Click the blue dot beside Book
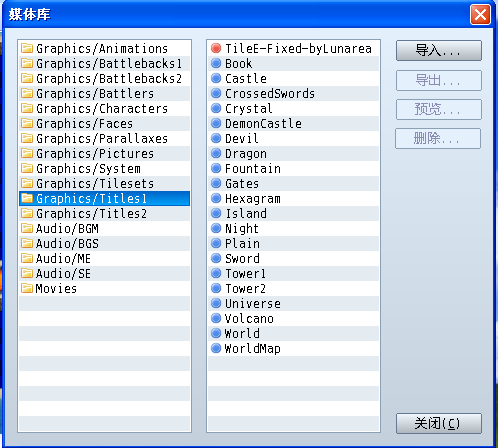Viewport: 498px width, 448px height. point(216,63)
